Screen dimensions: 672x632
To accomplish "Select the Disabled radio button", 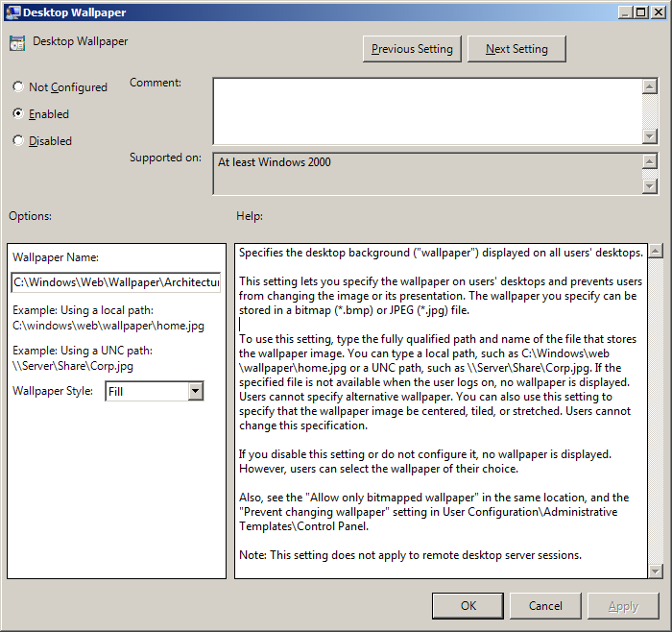I will 18,141.
